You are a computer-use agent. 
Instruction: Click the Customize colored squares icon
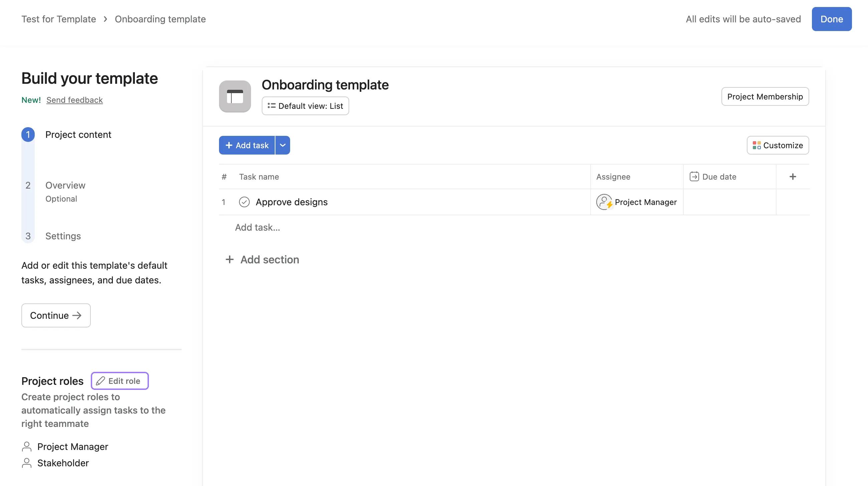756,145
